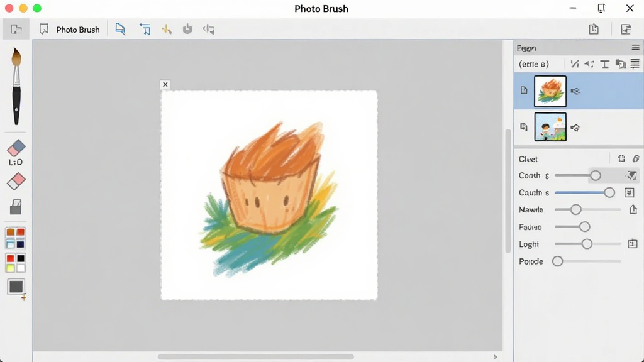Click the T text icon in the layers header row
644x362 pixels.
[604, 64]
